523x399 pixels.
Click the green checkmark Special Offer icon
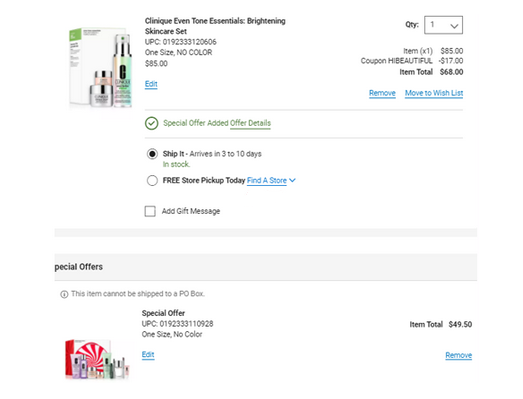click(151, 123)
